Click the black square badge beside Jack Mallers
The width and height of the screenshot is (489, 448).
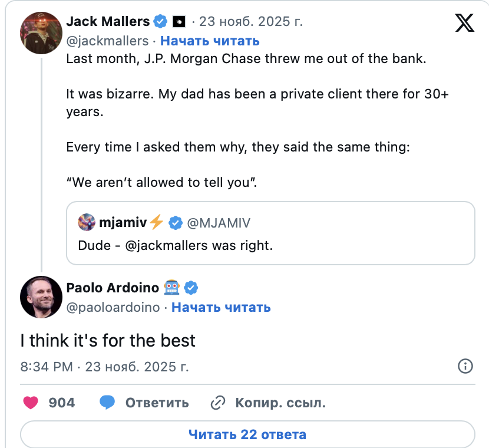tap(179, 22)
